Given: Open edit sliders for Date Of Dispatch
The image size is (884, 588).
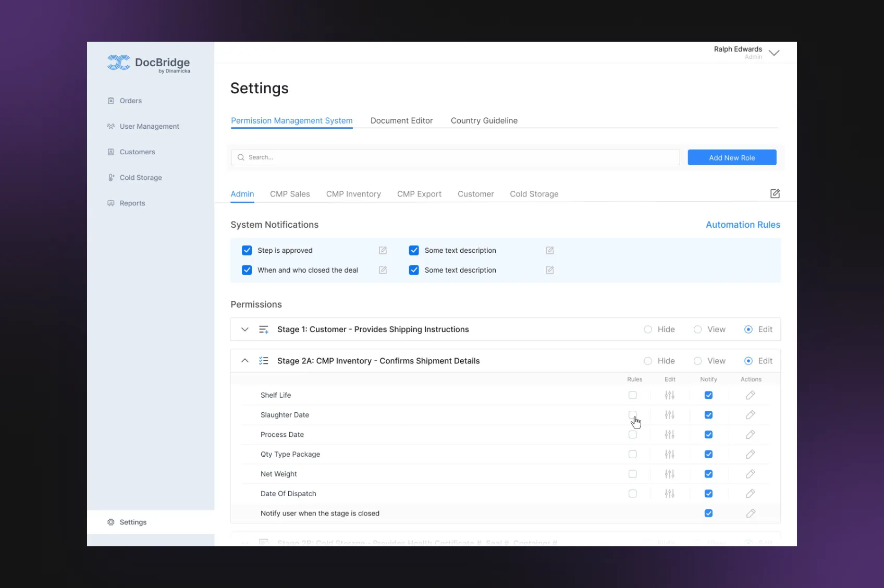Looking at the screenshot, I should point(669,494).
